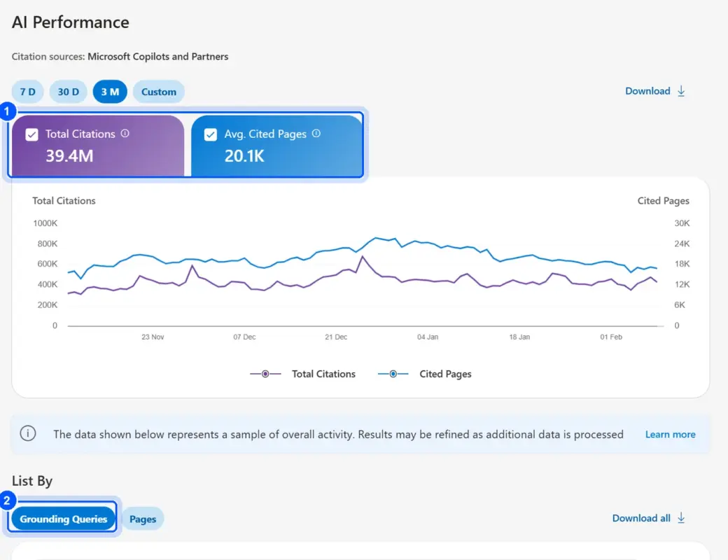Select the 30 D time range
728x560 pixels.
[x=69, y=92]
